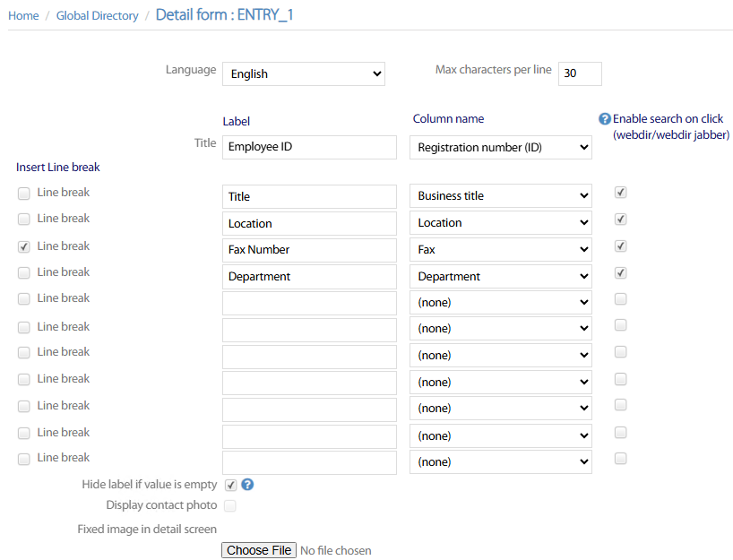Click the Employee ID label field

pos(309,147)
